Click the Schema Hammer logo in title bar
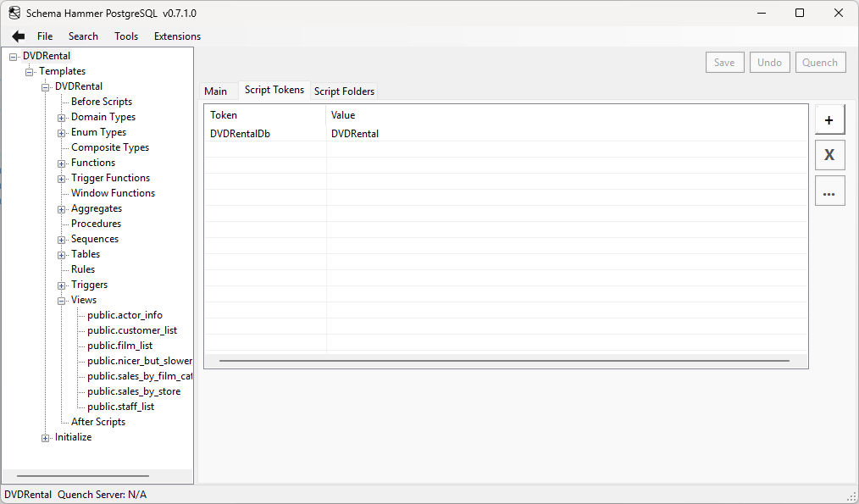Image resolution: width=859 pixels, height=504 pixels. tap(14, 13)
